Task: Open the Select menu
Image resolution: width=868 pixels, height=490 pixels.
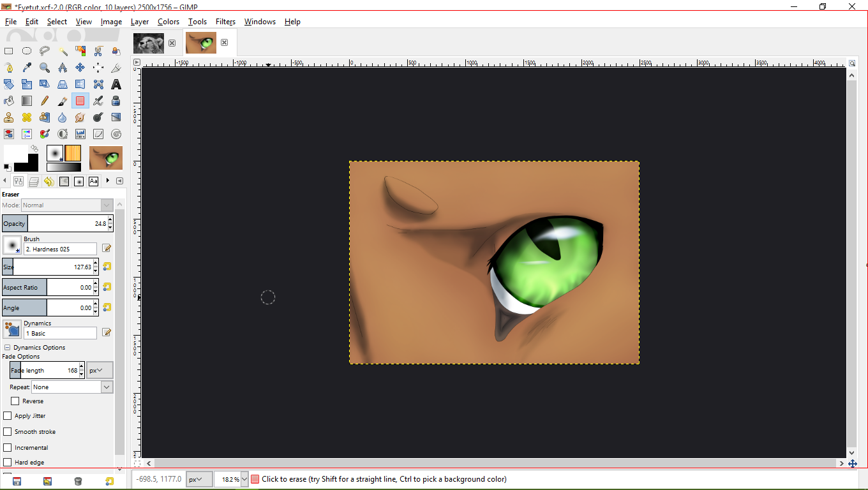Action: tap(57, 22)
